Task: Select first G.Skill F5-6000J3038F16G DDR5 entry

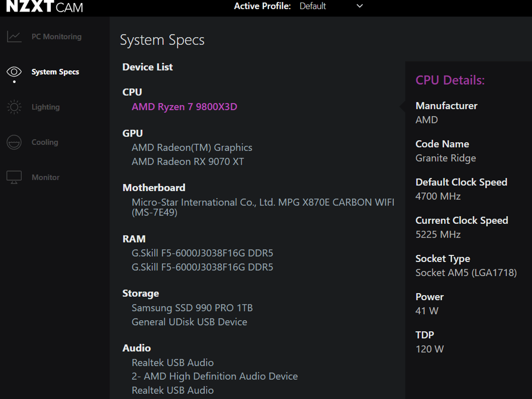Action: [x=202, y=253]
